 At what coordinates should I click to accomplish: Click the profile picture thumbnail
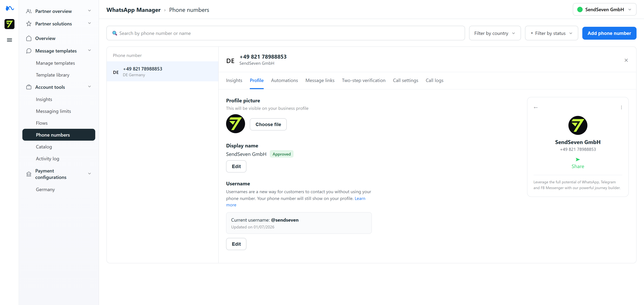236,124
